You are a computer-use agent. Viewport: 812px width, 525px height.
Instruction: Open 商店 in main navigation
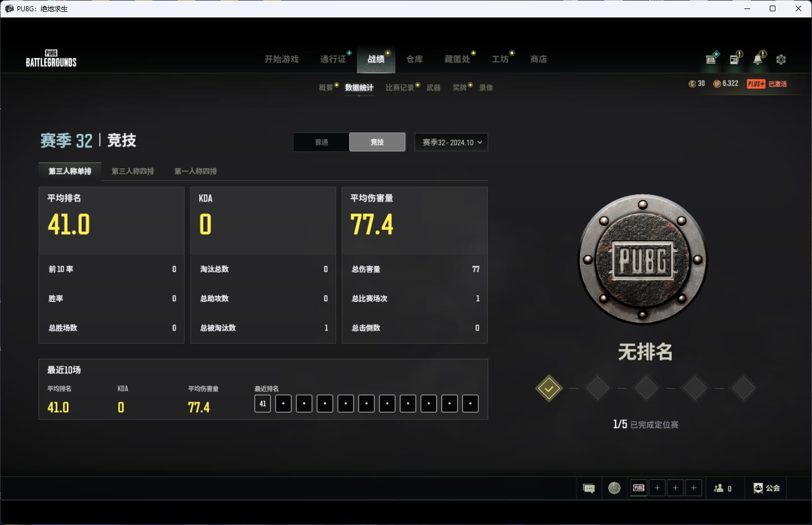(x=538, y=59)
